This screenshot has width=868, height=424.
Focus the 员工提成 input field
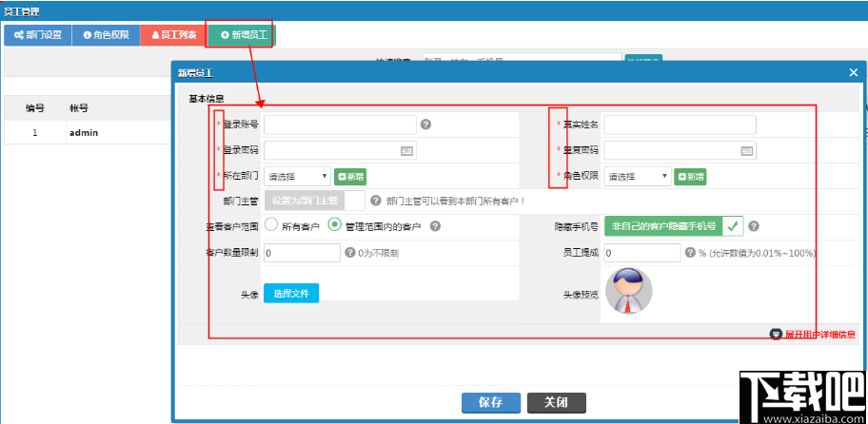[x=642, y=253]
